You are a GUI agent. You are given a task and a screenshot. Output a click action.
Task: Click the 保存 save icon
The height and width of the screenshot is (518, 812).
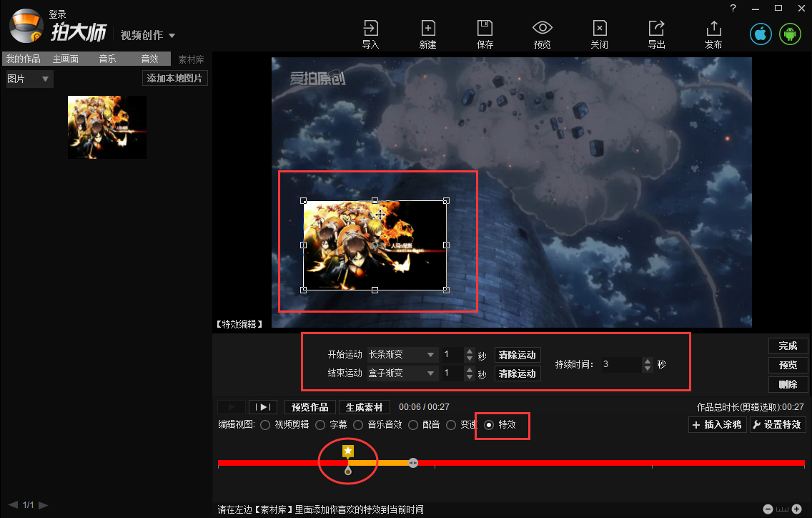click(x=485, y=34)
